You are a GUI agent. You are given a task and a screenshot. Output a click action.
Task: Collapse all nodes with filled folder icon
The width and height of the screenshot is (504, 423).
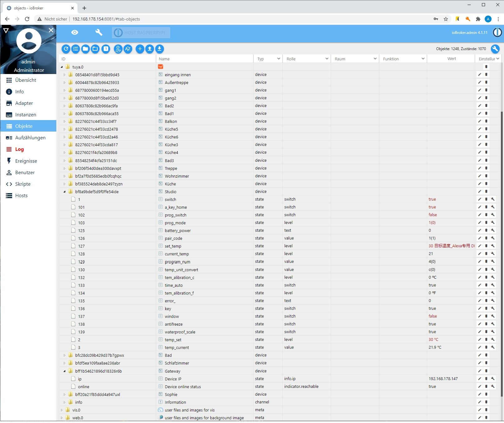pyautogui.click(x=86, y=49)
